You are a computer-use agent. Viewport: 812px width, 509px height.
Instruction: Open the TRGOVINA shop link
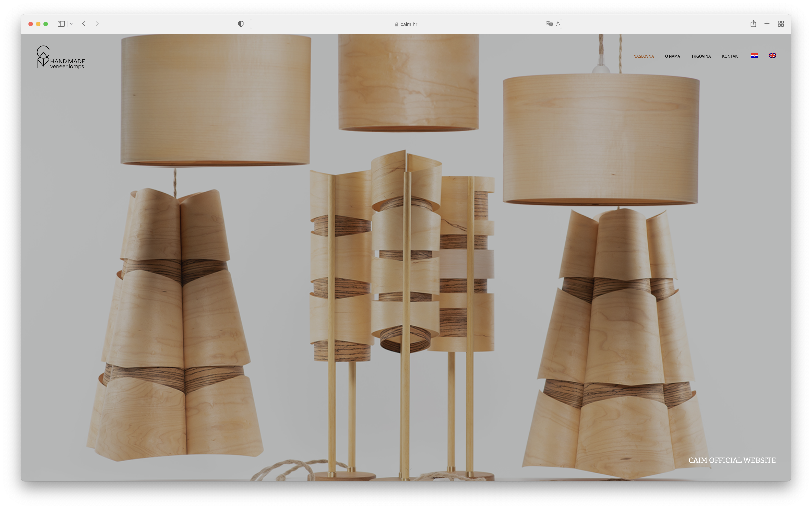(701, 56)
